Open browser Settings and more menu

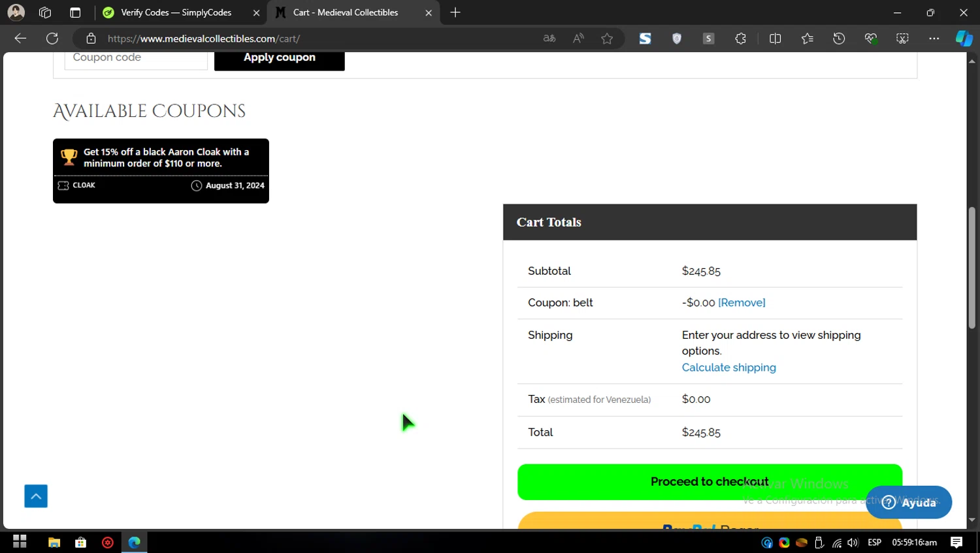[934, 39]
